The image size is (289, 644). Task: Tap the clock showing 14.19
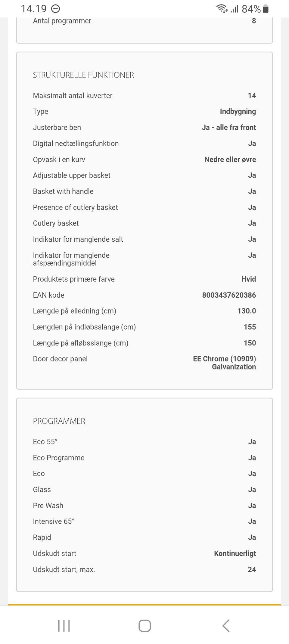pyautogui.click(x=33, y=9)
